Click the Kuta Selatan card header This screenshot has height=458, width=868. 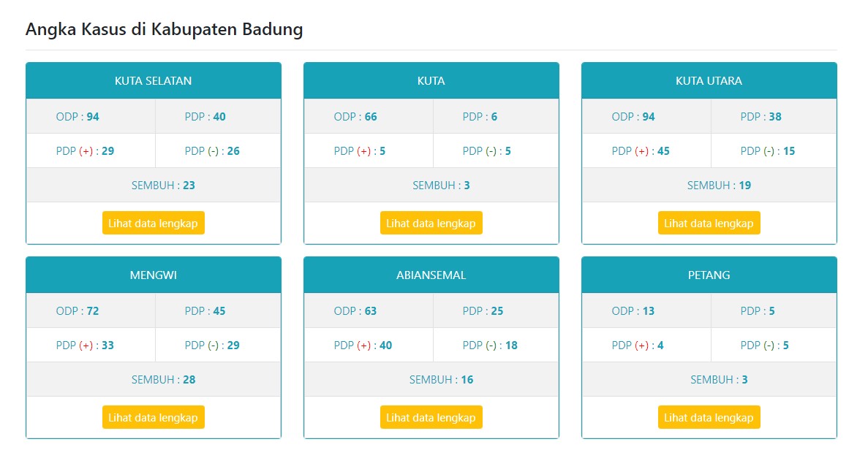pos(153,80)
